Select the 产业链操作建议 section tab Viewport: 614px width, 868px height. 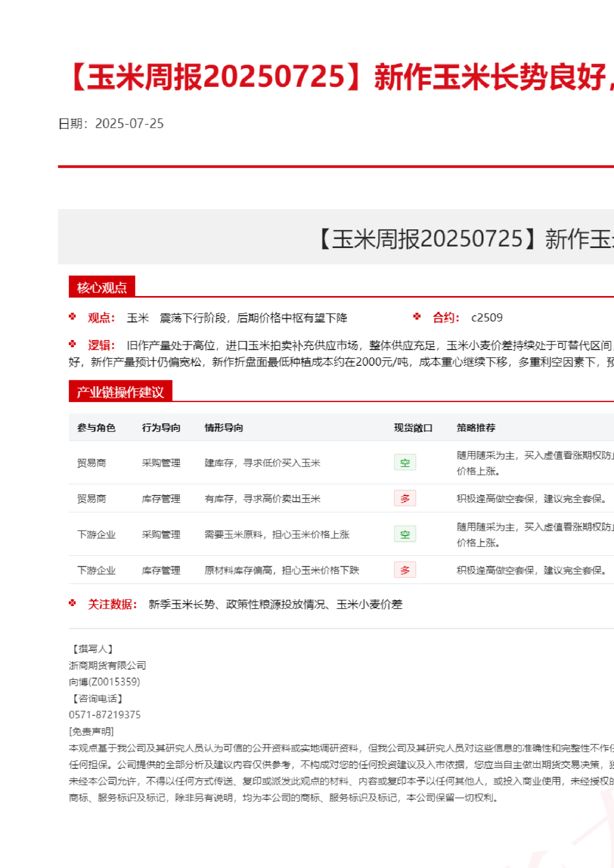click(x=120, y=392)
